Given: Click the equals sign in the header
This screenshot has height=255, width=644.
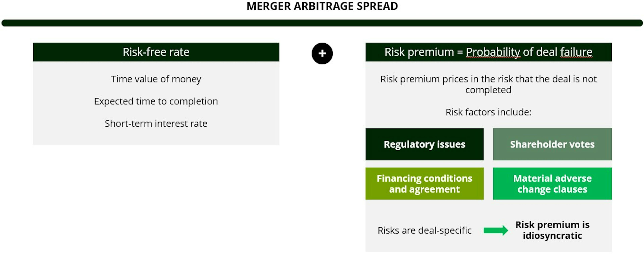Looking at the screenshot, I should click(460, 52).
